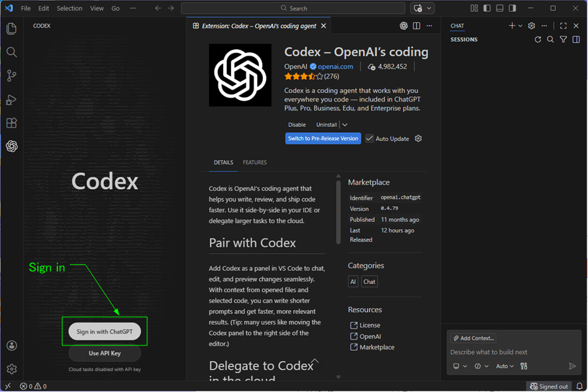The image size is (588, 392).
Task: Open the Selection menu
Action: pyautogui.click(x=69, y=9)
